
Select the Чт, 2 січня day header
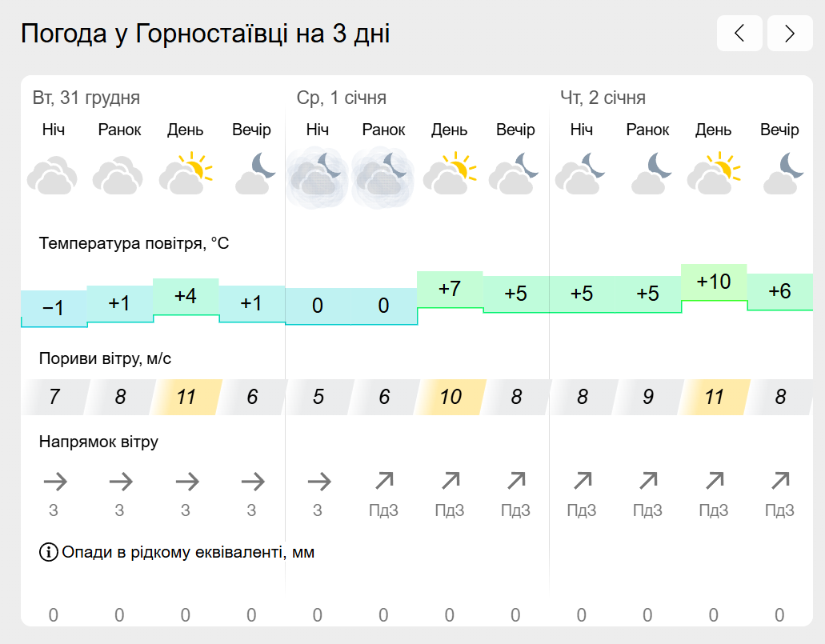[x=603, y=98]
